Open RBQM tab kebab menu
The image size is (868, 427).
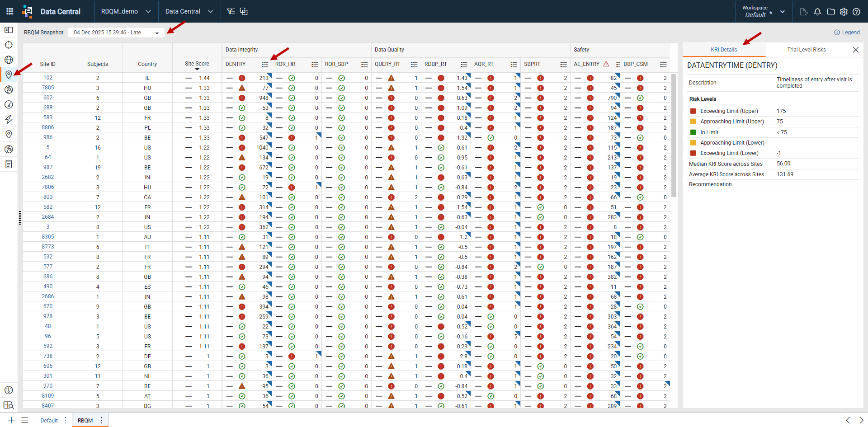click(101, 420)
